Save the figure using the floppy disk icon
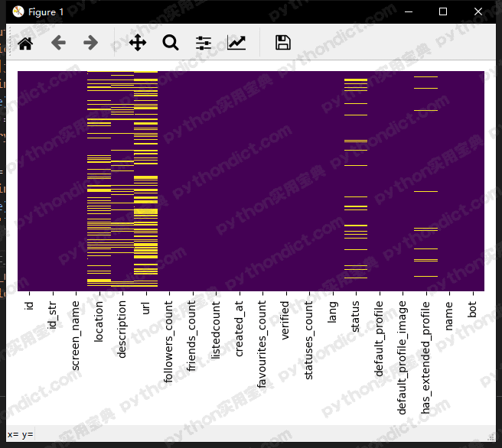Viewport: 502px width, 448px height. pos(283,43)
